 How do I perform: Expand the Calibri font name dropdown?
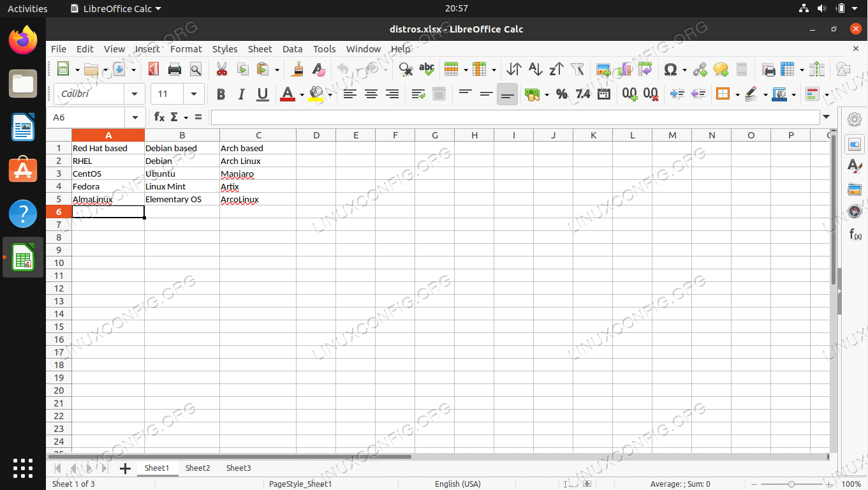[x=135, y=94]
